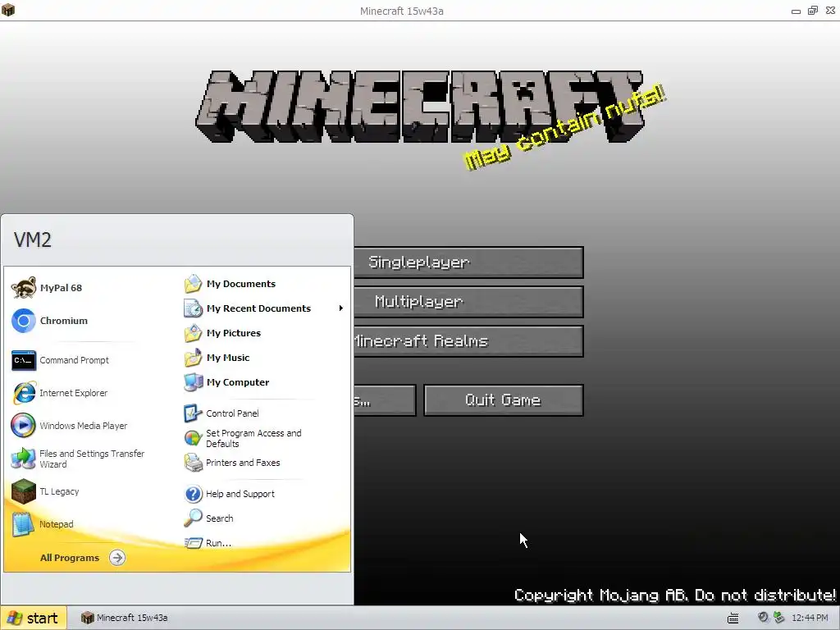Launch TL Legacy grass block icon
This screenshot has height=630, width=840.
coord(24,491)
